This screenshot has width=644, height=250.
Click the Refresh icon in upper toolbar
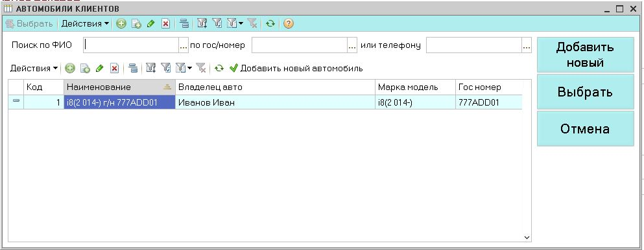coord(270,24)
